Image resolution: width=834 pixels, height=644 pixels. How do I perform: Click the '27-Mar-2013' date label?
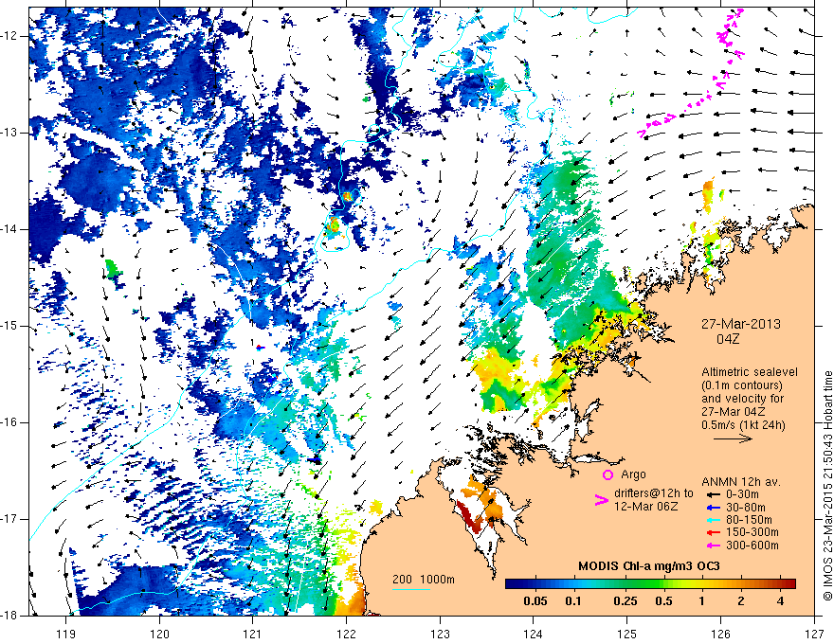point(741,324)
